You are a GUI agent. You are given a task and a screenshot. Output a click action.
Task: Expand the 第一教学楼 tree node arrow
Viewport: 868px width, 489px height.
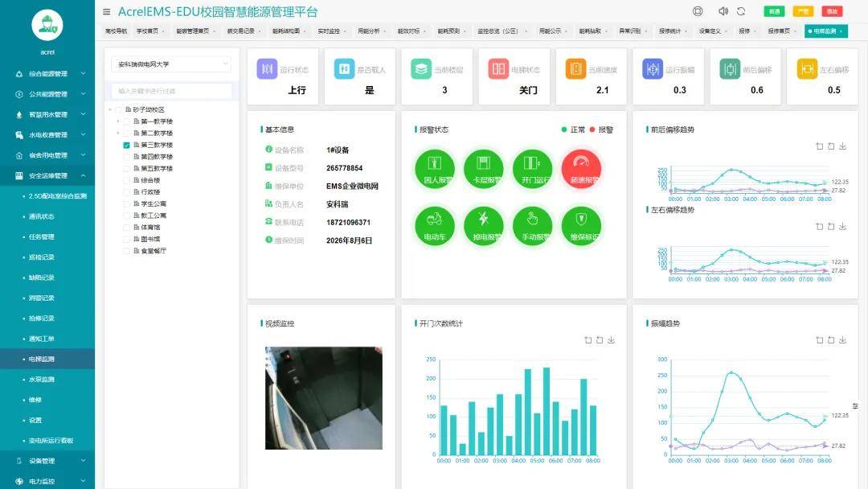click(118, 121)
